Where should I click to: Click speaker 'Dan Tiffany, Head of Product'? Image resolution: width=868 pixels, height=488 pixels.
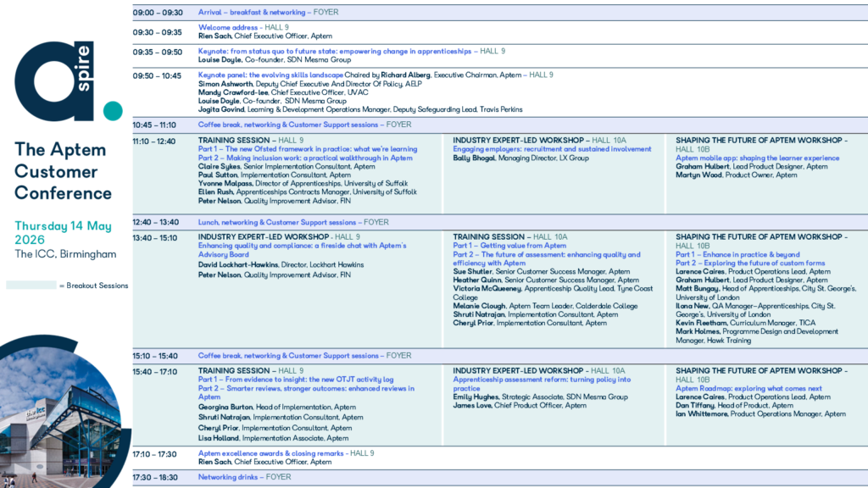(x=734, y=405)
